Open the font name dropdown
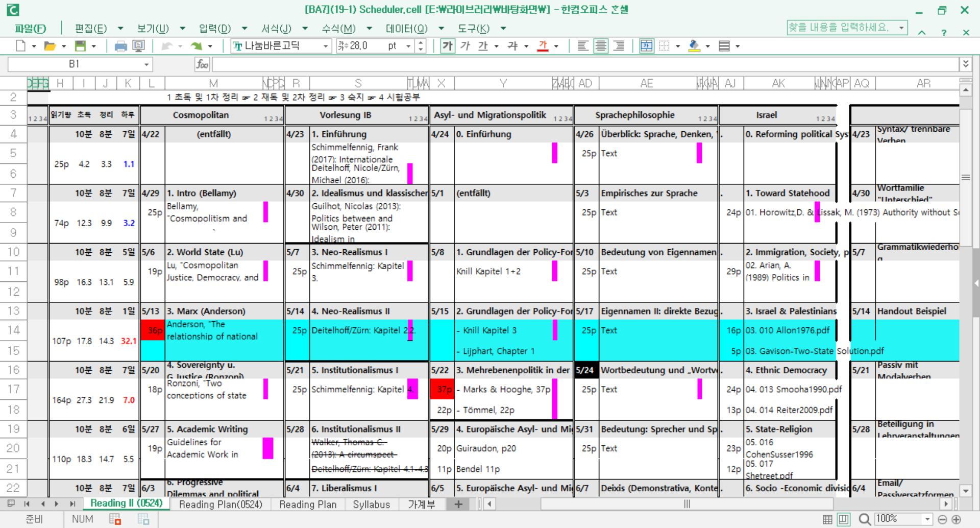The image size is (980, 528). (325, 46)
